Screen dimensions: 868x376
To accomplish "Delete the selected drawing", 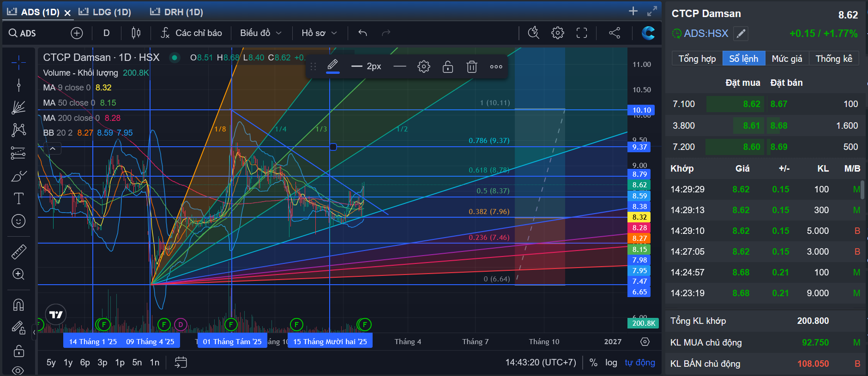I will click(472, 66).
